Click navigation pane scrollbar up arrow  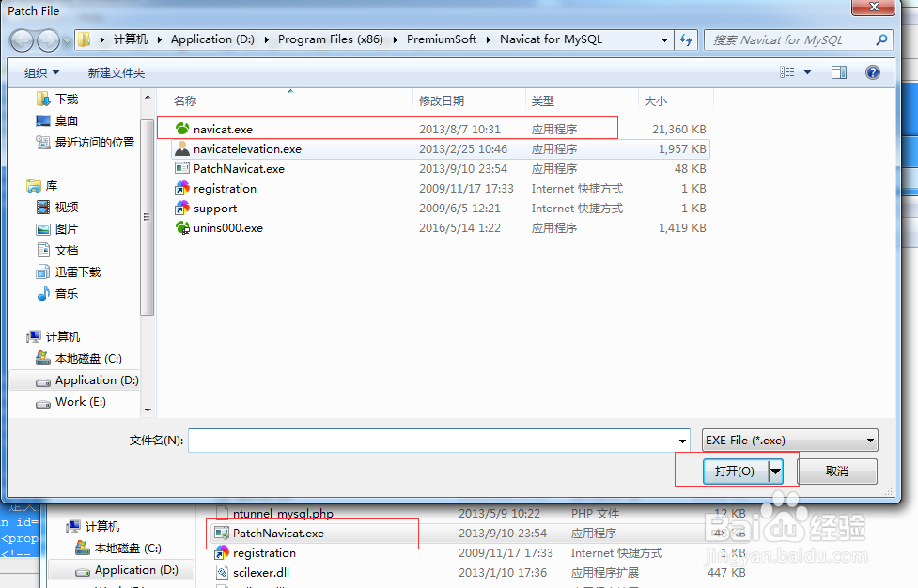pos(148,97)
